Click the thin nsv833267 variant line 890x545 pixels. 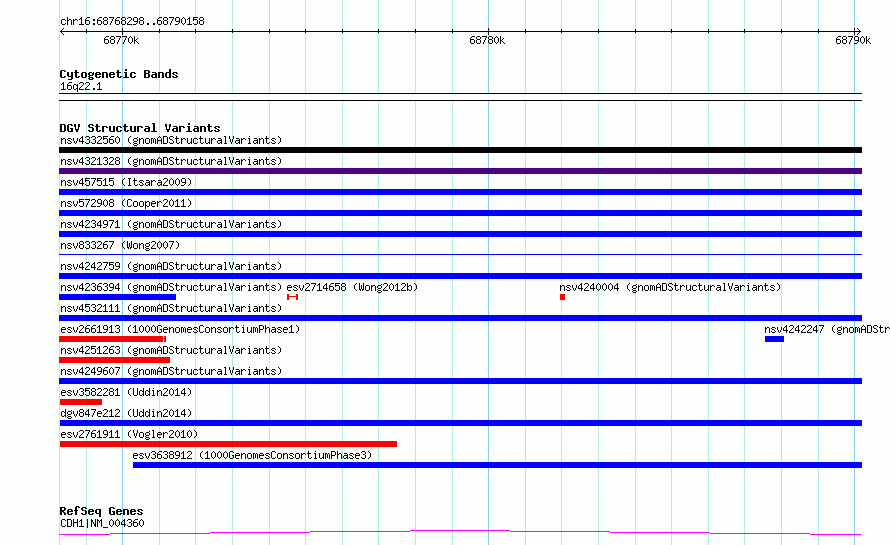[x=460, y=254]
